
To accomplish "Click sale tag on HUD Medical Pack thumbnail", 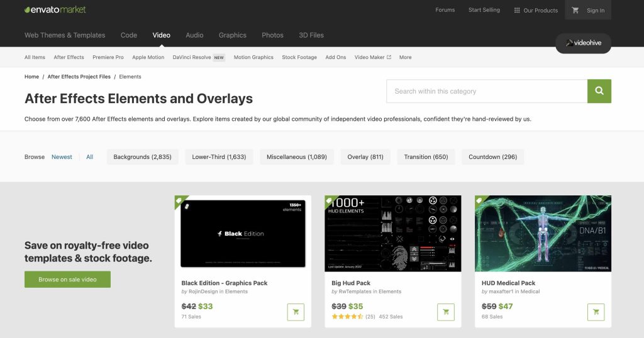I will (479, 200).
